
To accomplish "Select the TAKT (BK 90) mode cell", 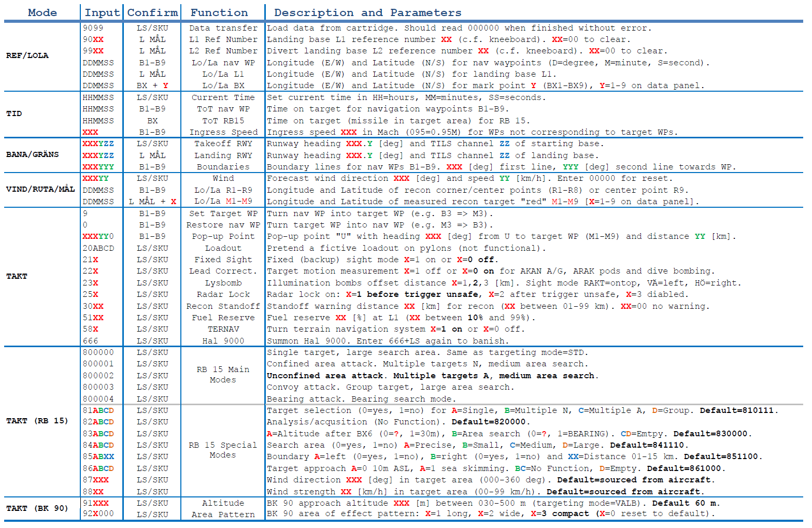I will 37,508.
